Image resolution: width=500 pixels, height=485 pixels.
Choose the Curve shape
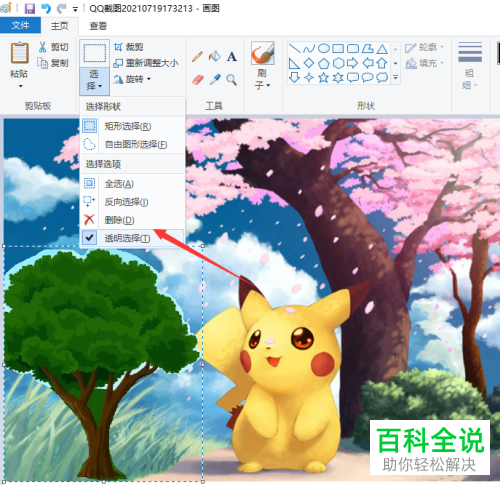tap(309, 49)
